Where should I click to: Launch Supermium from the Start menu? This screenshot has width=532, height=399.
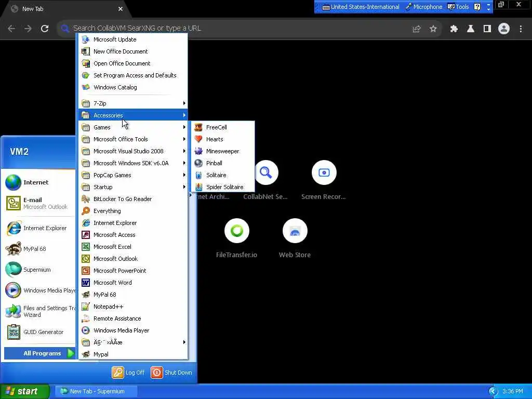coord(39,270)
